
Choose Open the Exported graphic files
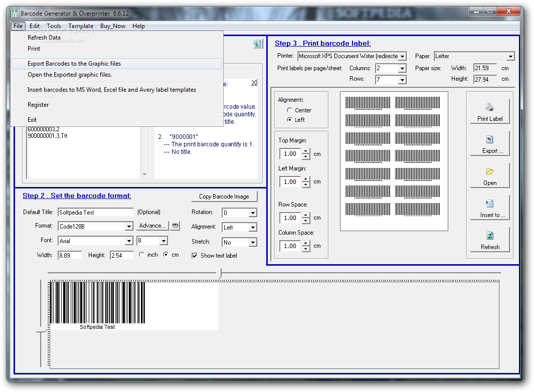tap(117, 75)
